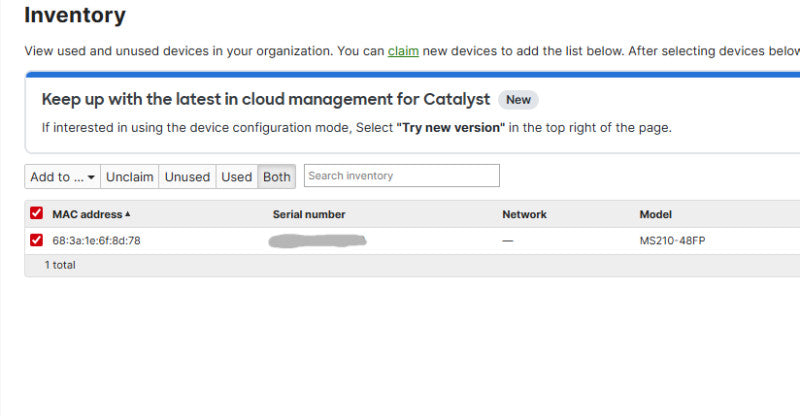
Task: Sort table by Model column header
Action: (x=655, y=214)
